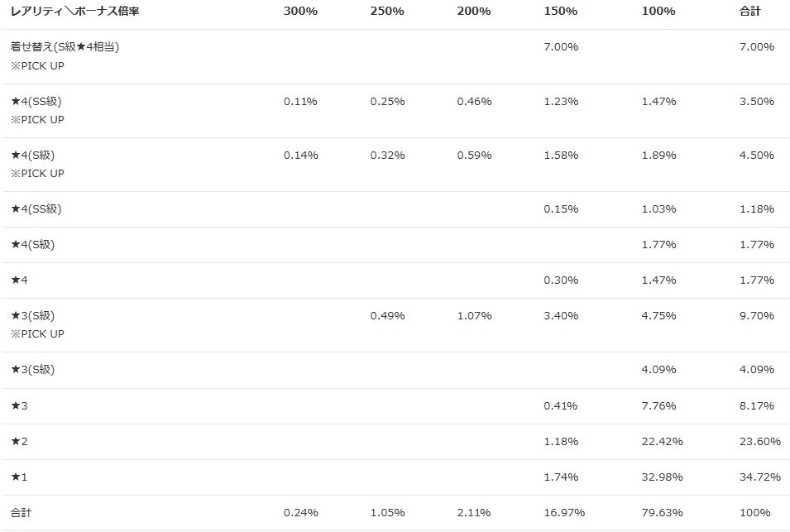Select the 250% column header
Screen dimensions: 790x532
(387, 12)
